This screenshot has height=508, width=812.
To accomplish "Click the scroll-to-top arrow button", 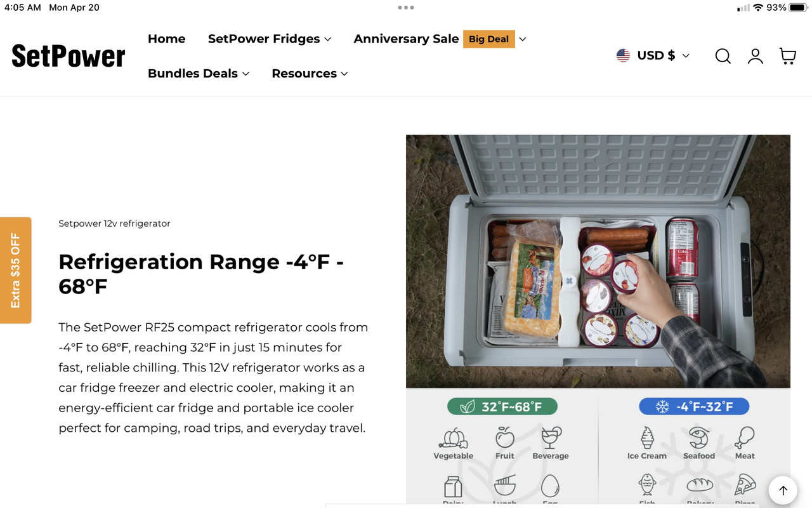I will click(783, 490).
